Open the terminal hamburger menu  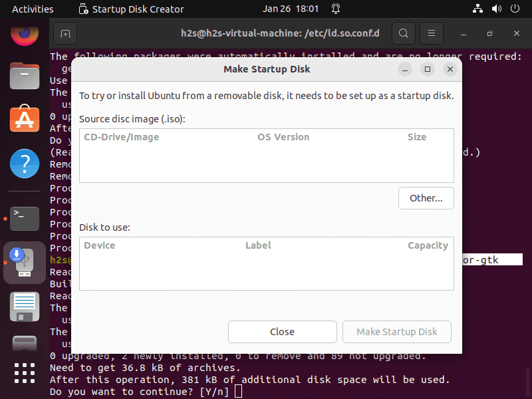click(x=431, y=33)
